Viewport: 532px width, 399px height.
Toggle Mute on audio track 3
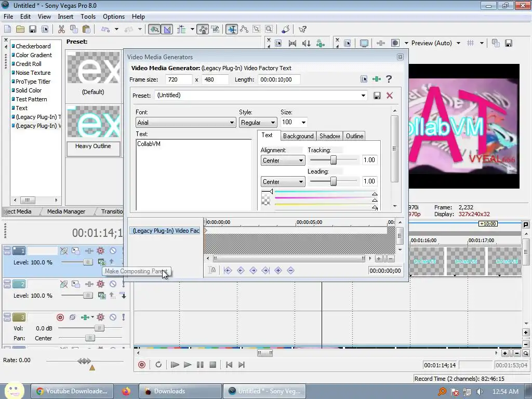(113, 317)
